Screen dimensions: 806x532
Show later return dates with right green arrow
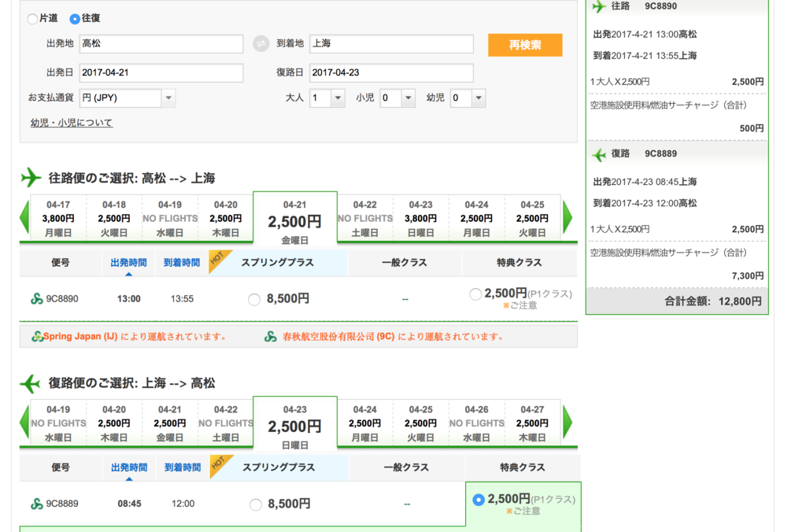point(568,423)
